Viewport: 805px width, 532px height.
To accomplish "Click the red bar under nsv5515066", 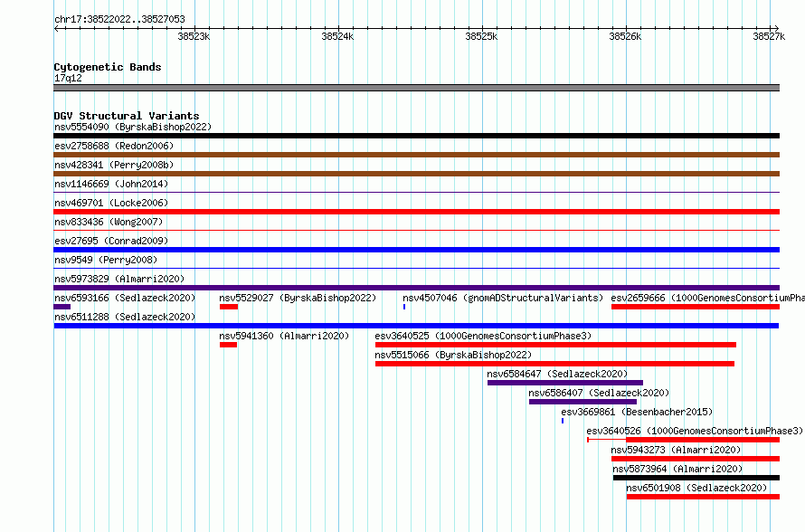I will click(555, 364).
